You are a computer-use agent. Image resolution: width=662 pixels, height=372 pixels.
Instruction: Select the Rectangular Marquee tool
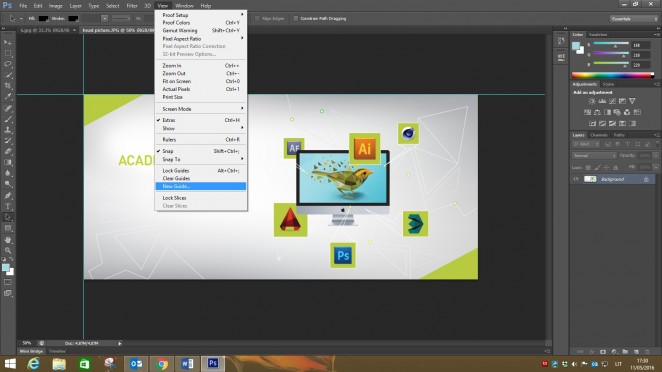(x=8, y=54)
